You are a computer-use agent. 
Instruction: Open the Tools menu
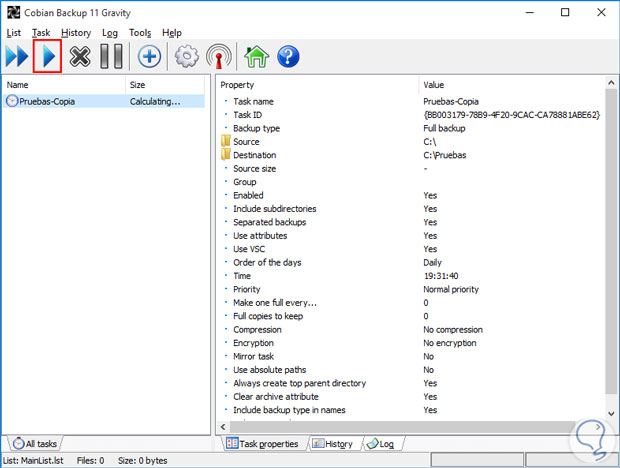click(140, 33)
